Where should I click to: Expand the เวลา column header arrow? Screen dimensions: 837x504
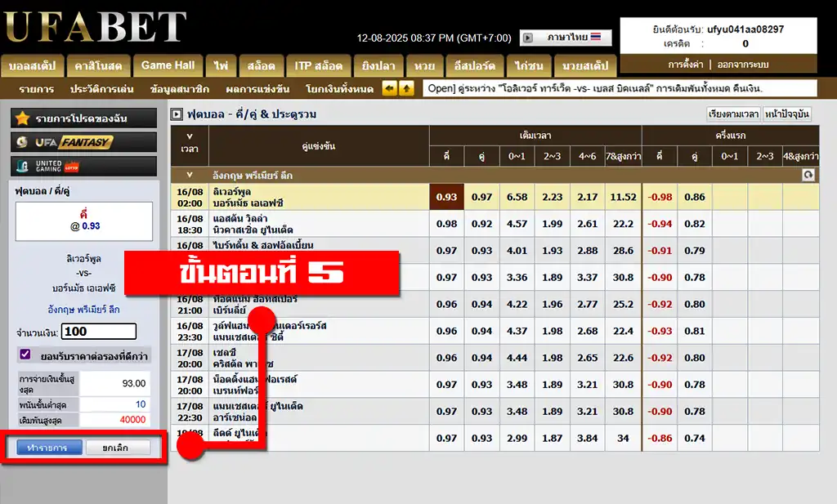[190, 136]
